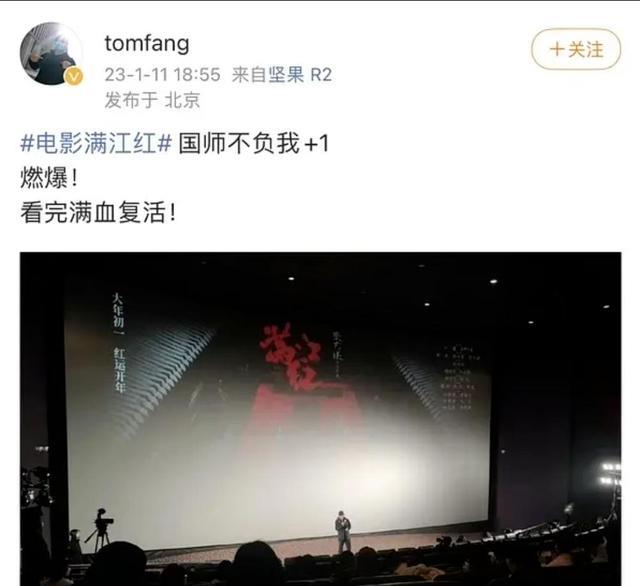640x586 pixels.
Task: Click the bright stage lights at right
Action: point(611,474)
